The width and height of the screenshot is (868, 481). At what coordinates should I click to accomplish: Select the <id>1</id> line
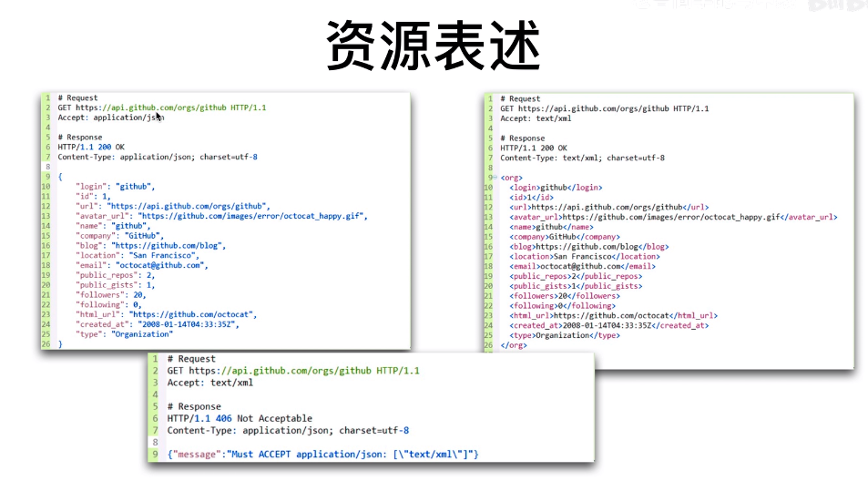(x=531, y=198)
